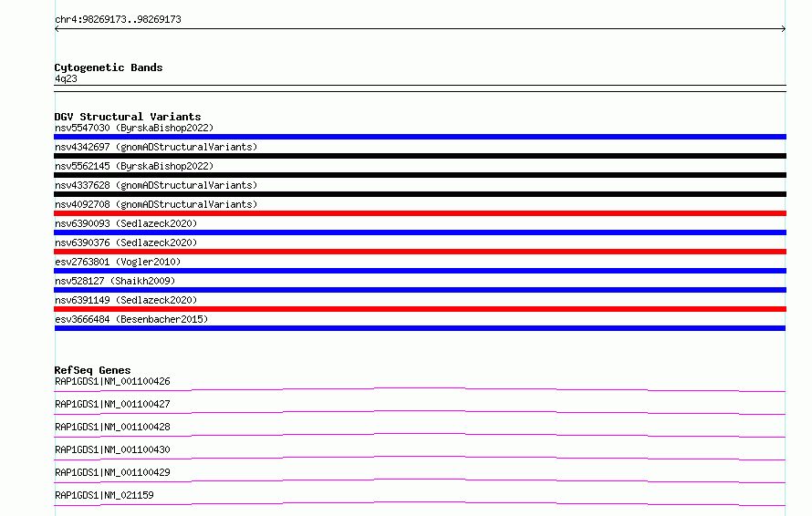
Task: Click the black bar below nsv4337628
Action: pyautogui.click(x=420, y=194)
